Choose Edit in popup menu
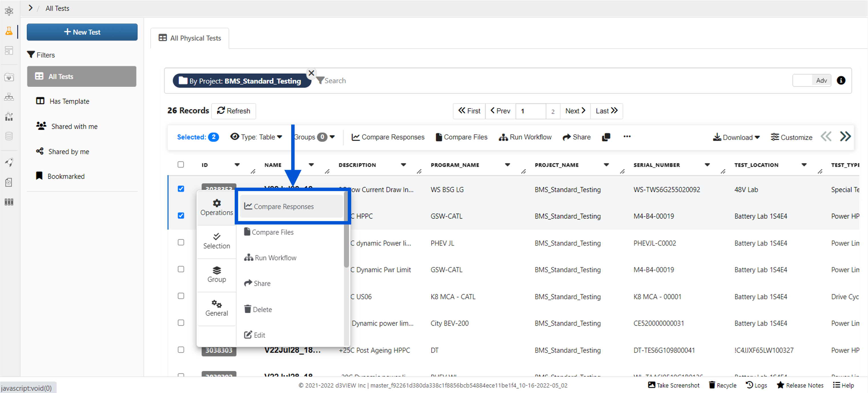Screen dimensions: 868x393 click(x=254, y=335)
